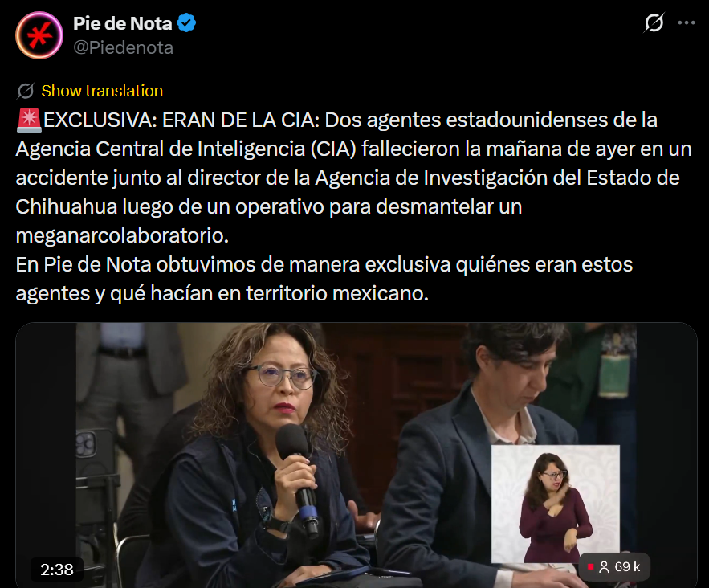
Task: Click the red live dot indicator
Action: click(x=590, y=567)
